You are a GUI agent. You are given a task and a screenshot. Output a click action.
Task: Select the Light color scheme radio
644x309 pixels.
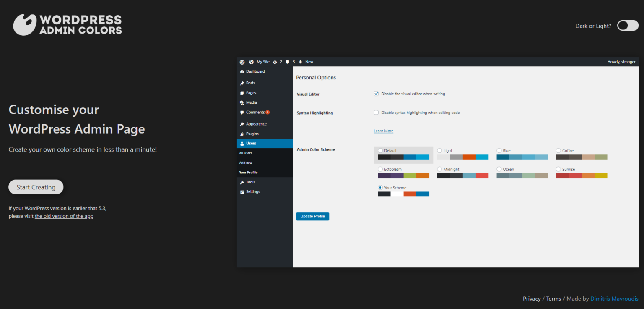(x=439, y=150)
